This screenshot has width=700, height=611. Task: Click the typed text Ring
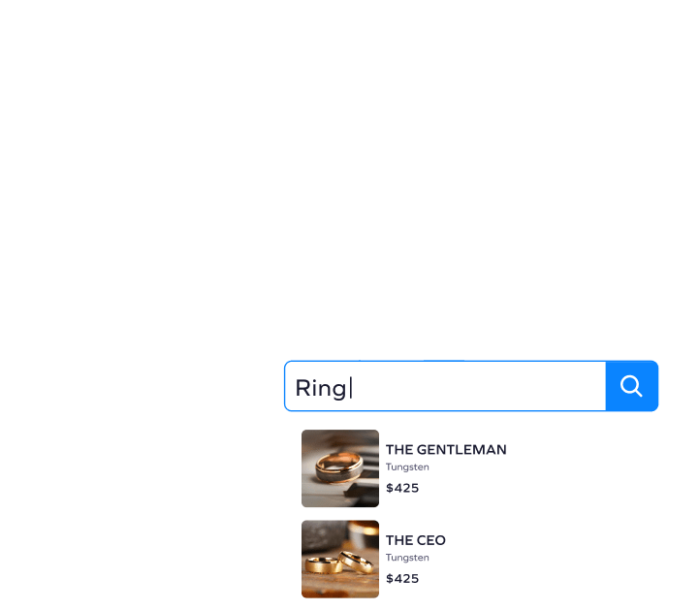click(321, 388)
